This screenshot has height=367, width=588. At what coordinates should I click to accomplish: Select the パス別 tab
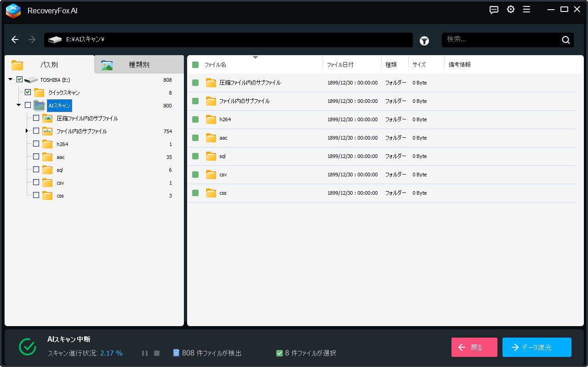coord(49,65)
